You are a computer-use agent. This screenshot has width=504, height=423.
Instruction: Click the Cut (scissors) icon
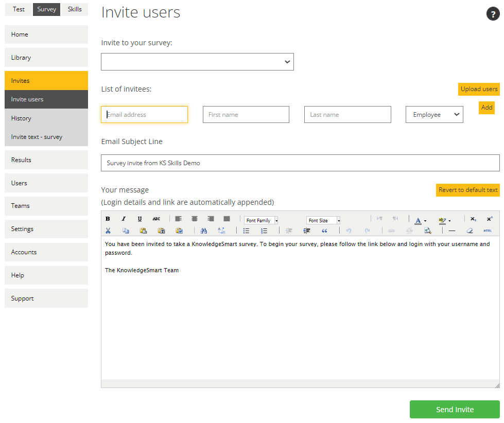(x=108, y=231)
